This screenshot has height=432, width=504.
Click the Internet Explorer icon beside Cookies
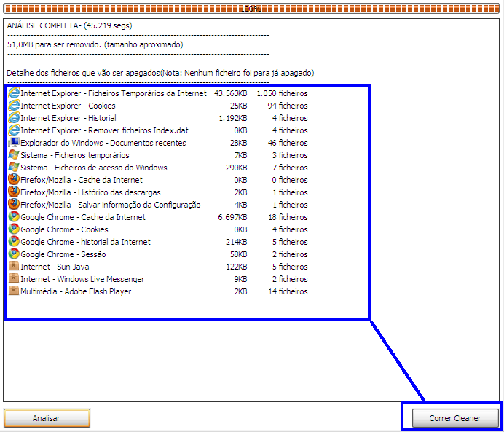coord(14,106)
